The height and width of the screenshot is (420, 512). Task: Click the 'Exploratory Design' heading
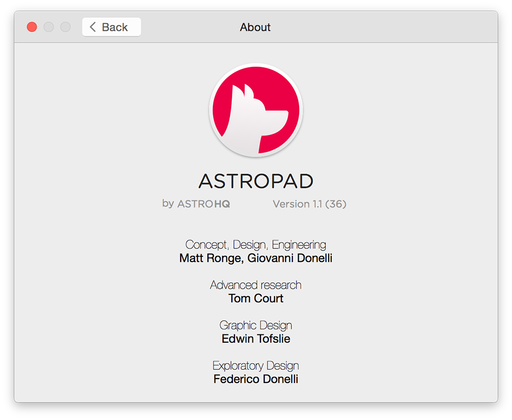point(255,366)
